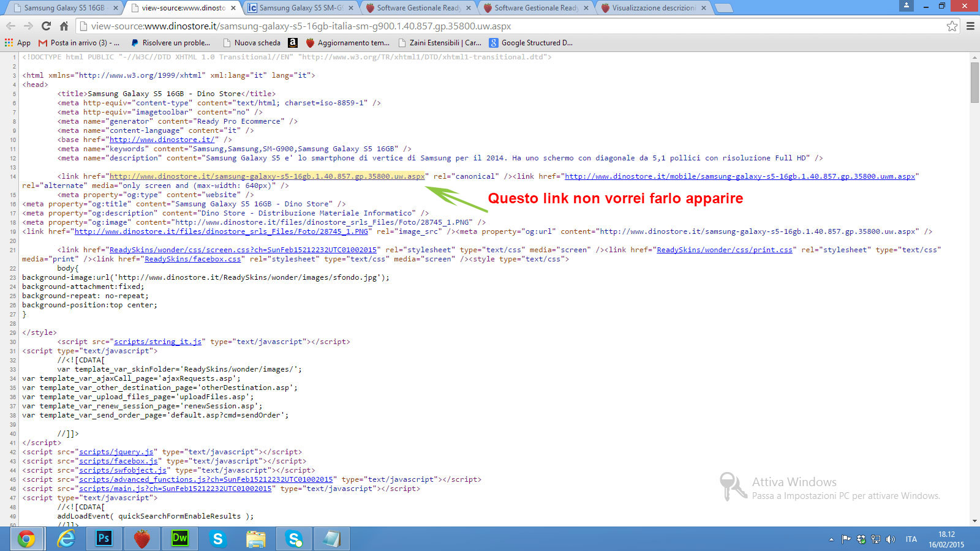This screenshot has width=980, height=551.
Task: Show hidden tray icons arrow
Action: coord(831,539)
